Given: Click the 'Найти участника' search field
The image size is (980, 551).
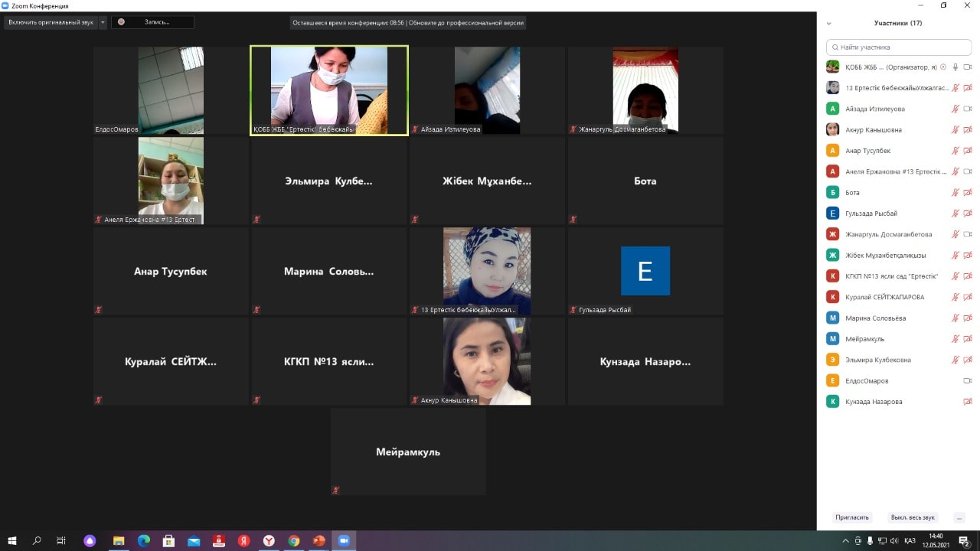Looking at the screenshot, I should pyautogui.click(x=899, y=47).
